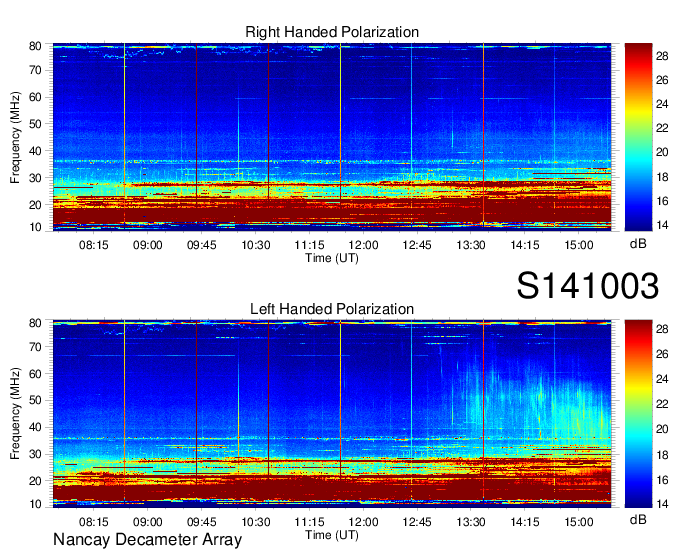Click the 08:15 tick label on the upper plot
Screen dimensions: 680x552
click(x=94, y=245)
